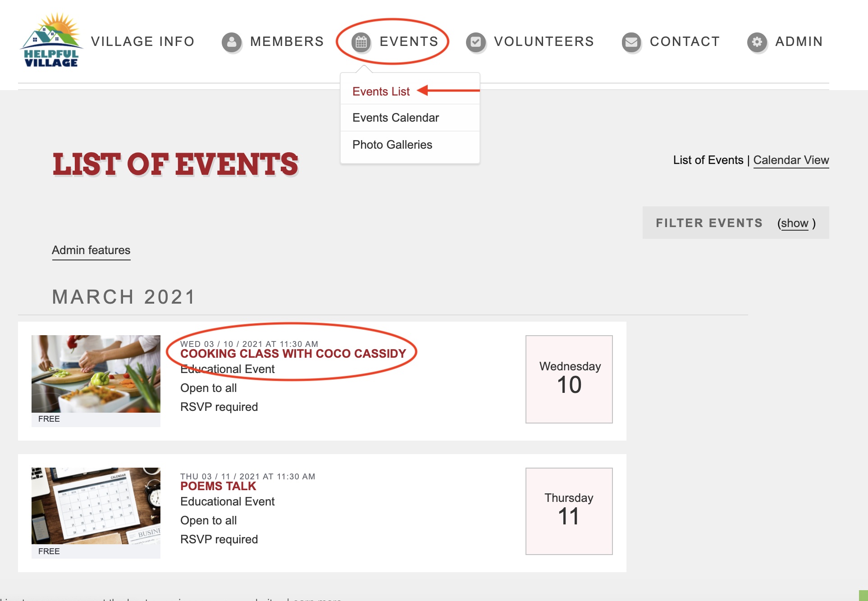Navigate to Village Info
868x601 pixels.
142,41
